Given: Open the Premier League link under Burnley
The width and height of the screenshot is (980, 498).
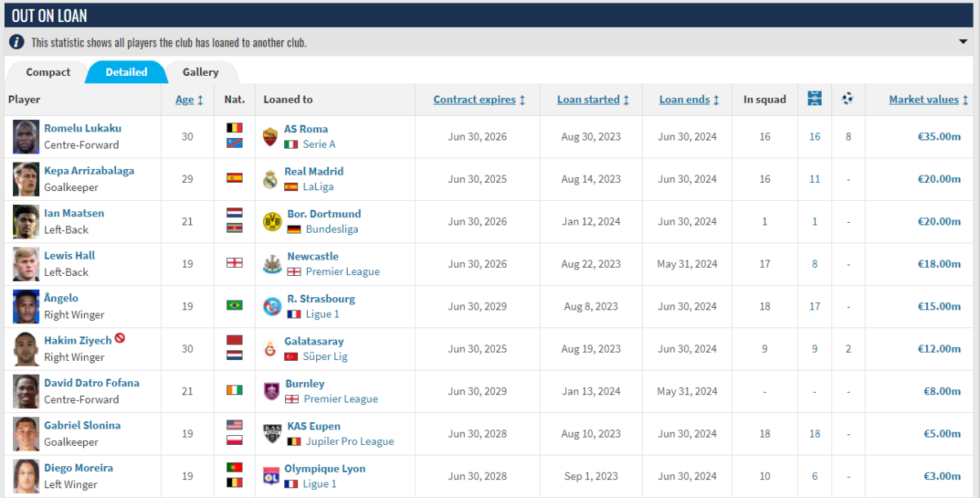Looking at the screenshot, I should (x=341, y=399).
